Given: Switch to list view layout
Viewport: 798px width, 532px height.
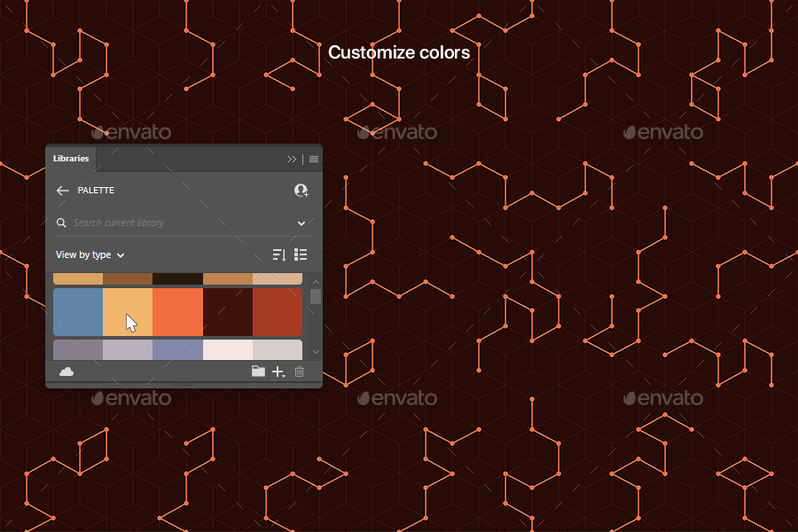Looking at the screenshot, I should [300, 254].
